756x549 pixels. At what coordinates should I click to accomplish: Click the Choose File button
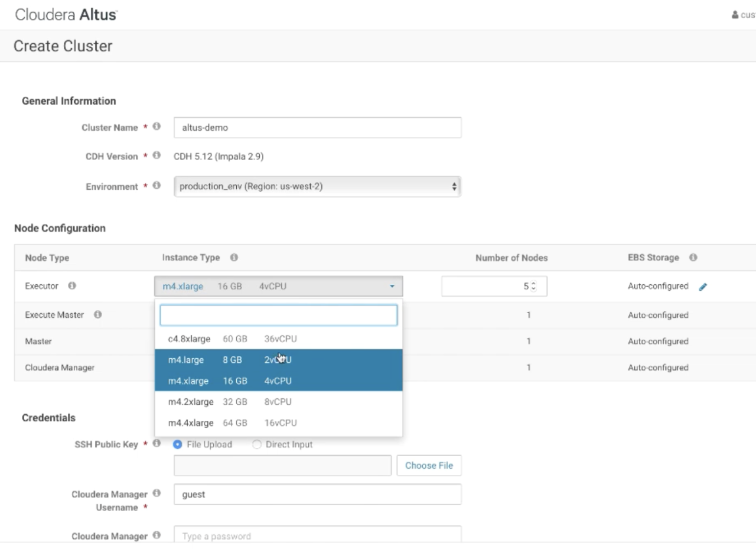point(429,466)
